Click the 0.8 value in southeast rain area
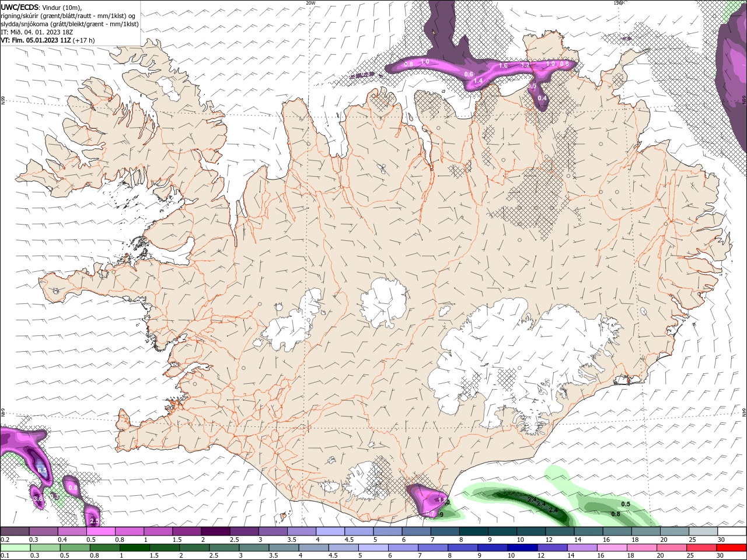747x560 pixels. click(x=615, y=514)
